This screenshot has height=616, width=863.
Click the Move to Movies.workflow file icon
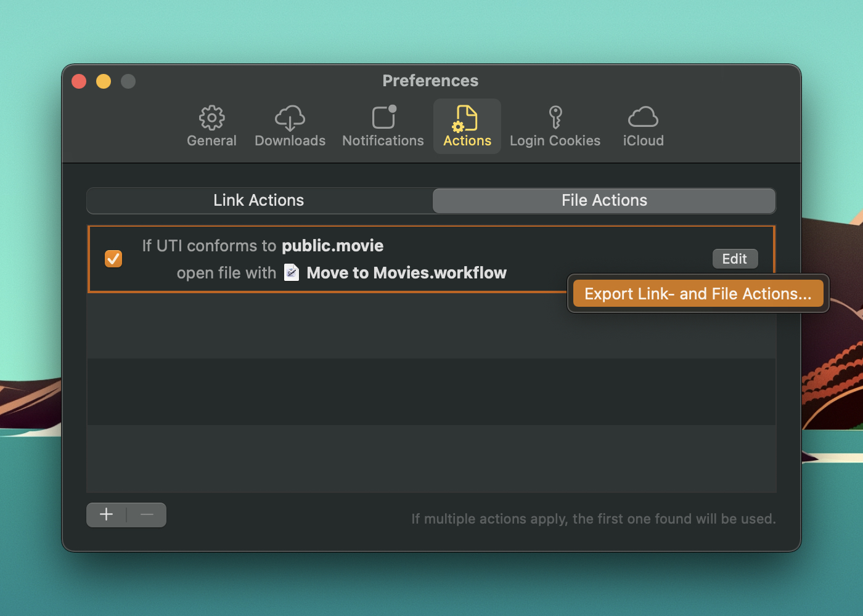pyautogui.click(x=292, y=272)
